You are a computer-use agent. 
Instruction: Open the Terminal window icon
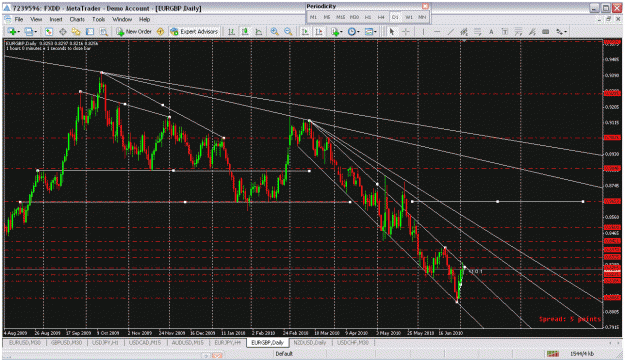(x=90, y=31)
